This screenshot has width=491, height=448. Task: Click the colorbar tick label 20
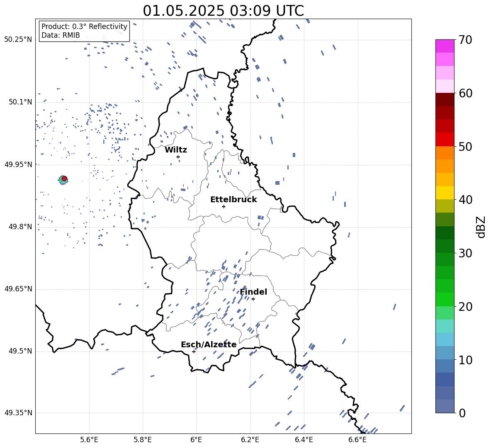point(465,307)
